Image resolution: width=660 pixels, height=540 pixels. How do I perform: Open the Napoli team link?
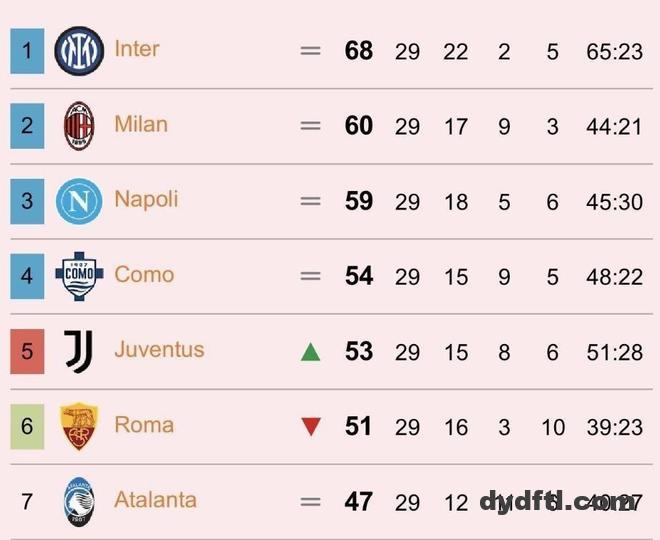click(x=146, y=199)
